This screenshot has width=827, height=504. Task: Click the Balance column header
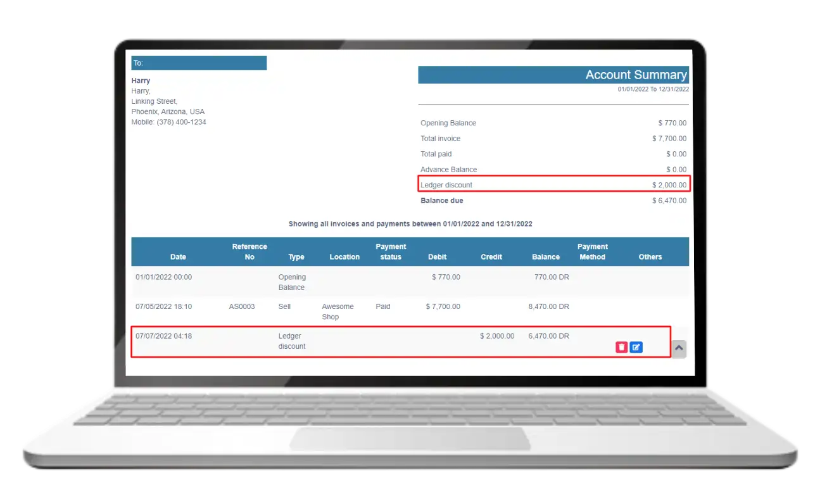tap(546, 257)
